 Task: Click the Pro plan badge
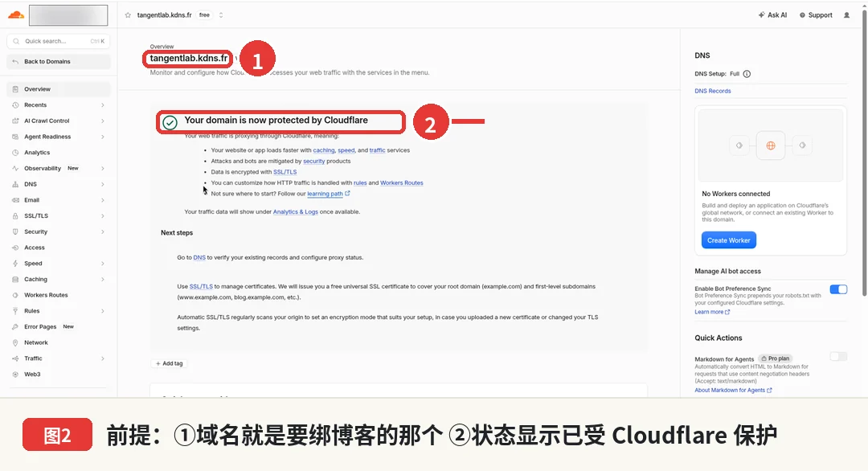pos(775,358)
